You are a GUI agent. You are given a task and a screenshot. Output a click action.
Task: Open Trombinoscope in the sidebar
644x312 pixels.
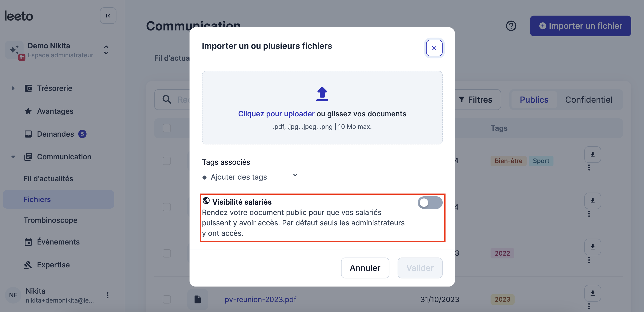pos(50,220)
